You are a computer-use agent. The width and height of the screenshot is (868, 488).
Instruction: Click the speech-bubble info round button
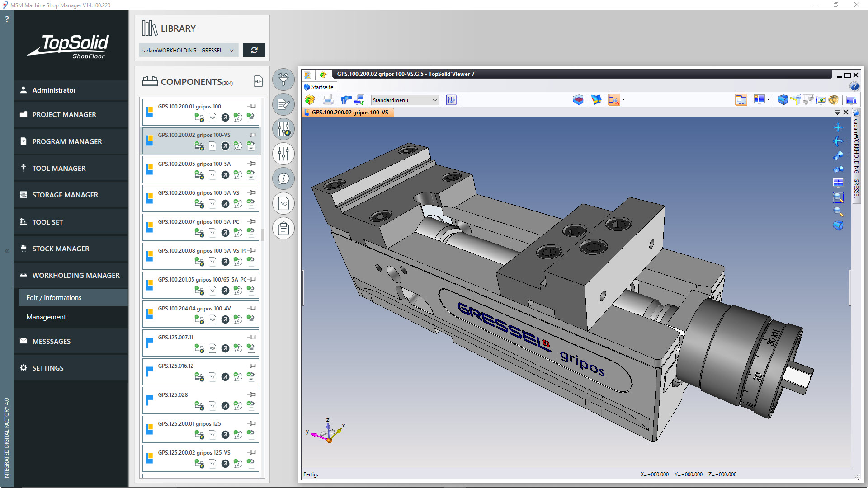(283, 179)
